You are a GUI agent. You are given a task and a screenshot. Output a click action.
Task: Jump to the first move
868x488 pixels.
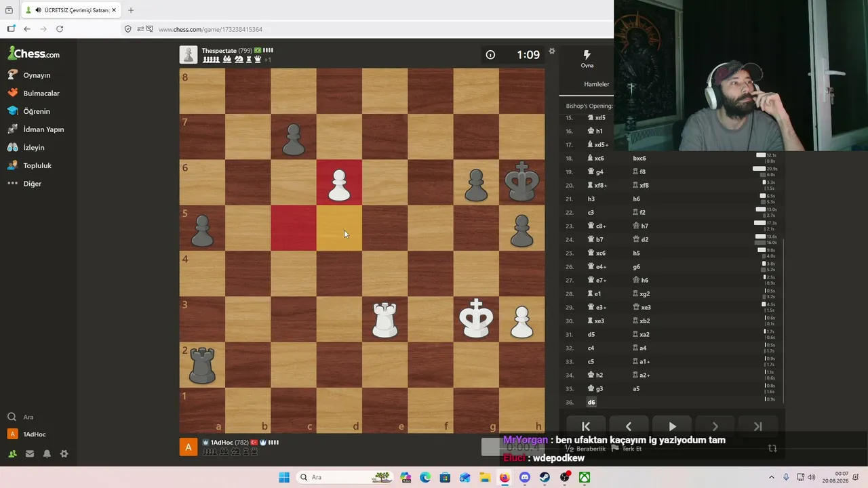coord(586,426)
